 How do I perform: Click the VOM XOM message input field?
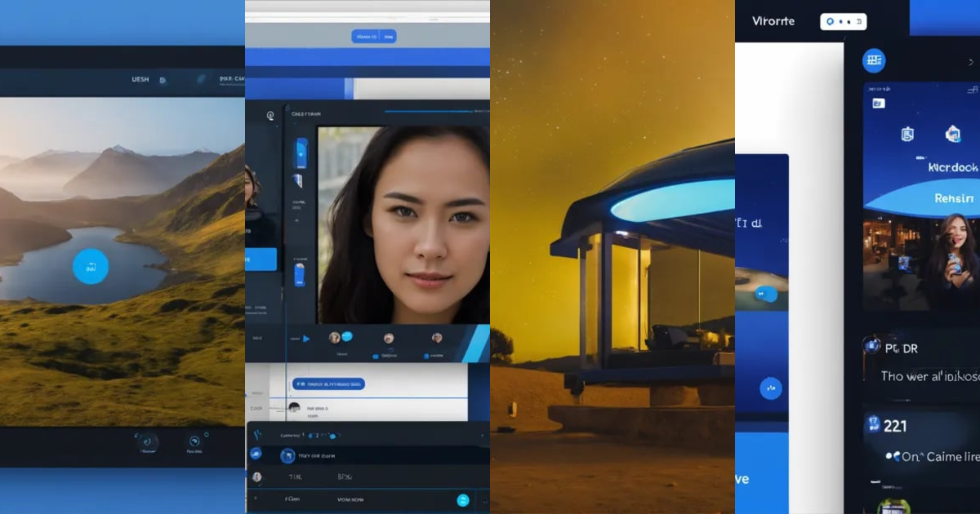tap(349, 498)
